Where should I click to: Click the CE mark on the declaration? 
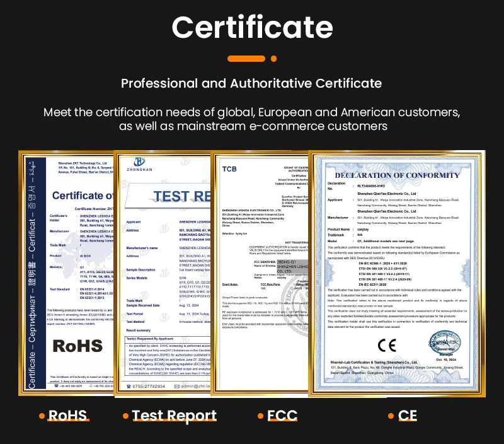(x=387, y=345)
